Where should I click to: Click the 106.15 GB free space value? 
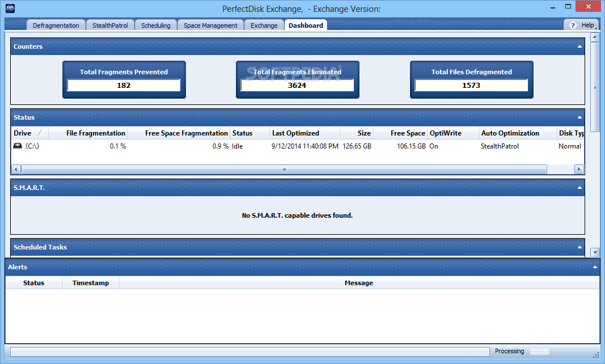[x=411, y=146]
